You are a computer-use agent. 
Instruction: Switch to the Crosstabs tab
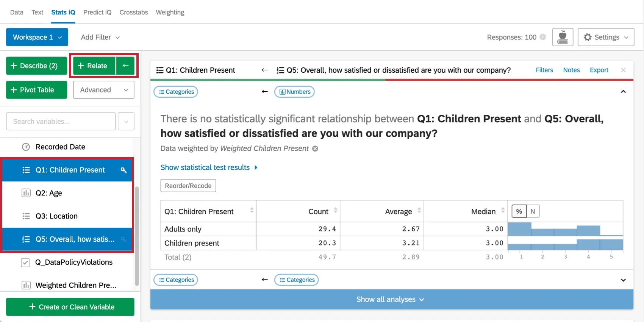133,12
